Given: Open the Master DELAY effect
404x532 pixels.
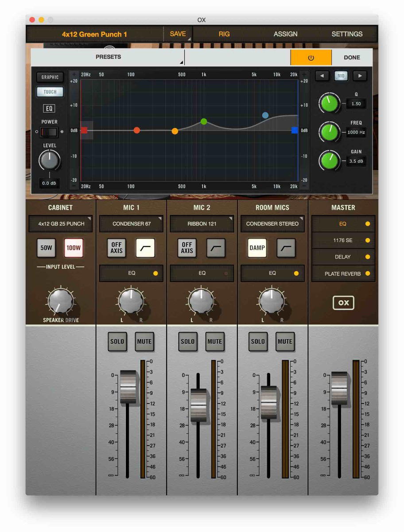Looking at the screenshot, I should [343, 257].
